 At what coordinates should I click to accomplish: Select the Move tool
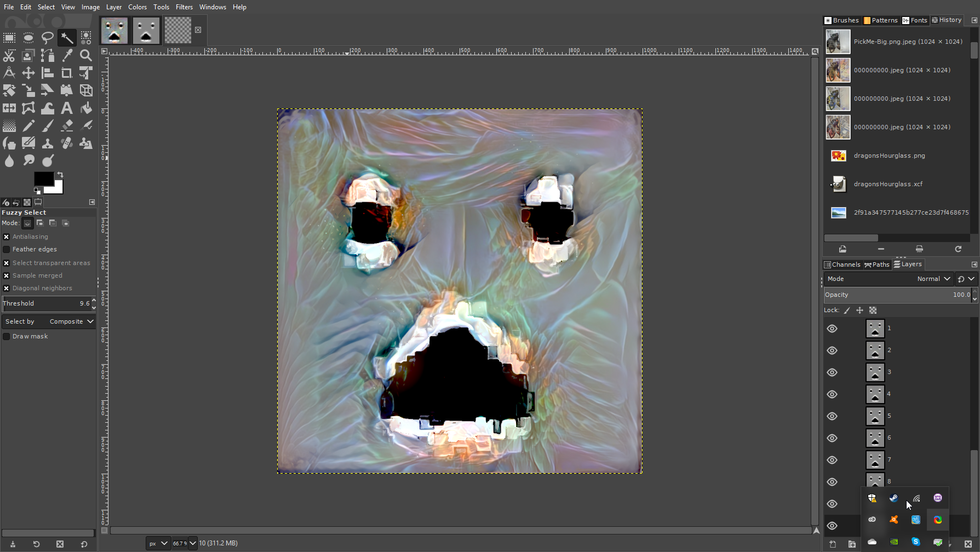(x=28, y=73)
